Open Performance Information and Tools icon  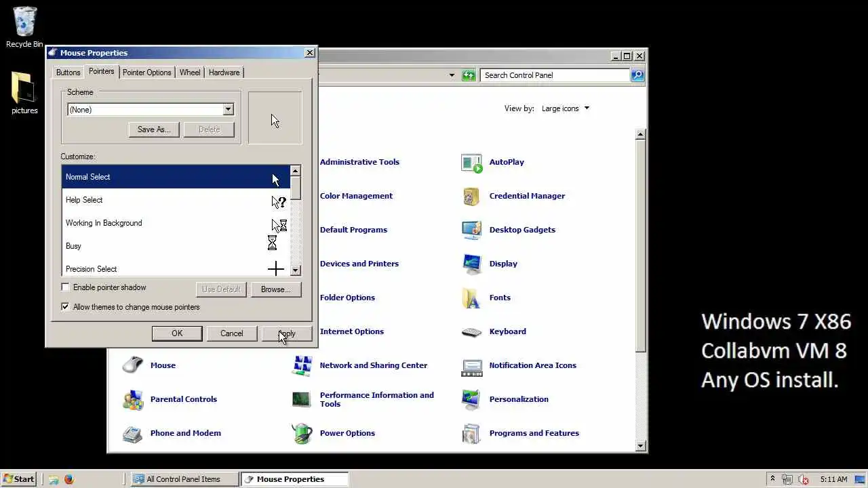(x=302, y=400)
